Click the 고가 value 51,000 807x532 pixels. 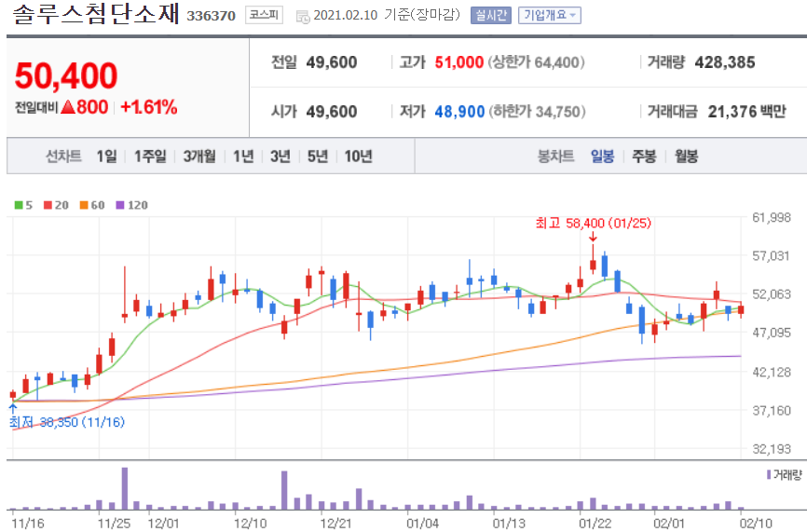[x=459, y=62]
